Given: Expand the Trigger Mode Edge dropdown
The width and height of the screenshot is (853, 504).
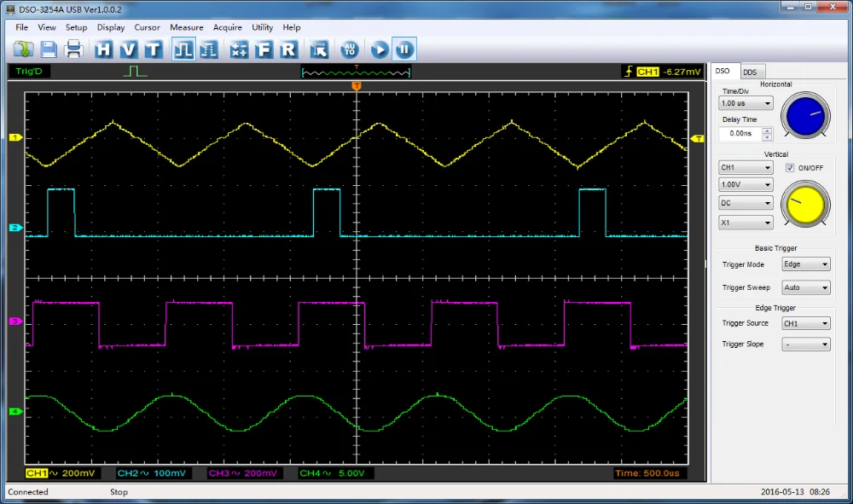Looking at the screenshot, I should click(805, 264).
